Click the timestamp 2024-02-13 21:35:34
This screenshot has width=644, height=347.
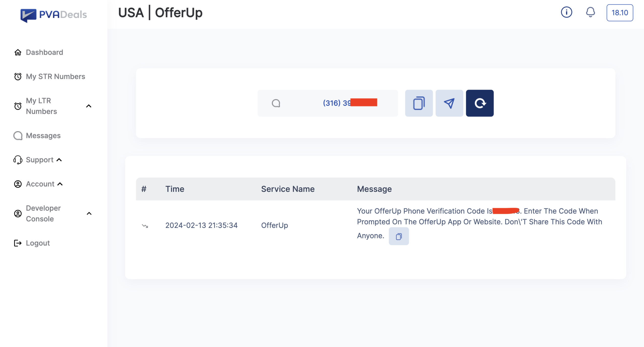[202, 225]
